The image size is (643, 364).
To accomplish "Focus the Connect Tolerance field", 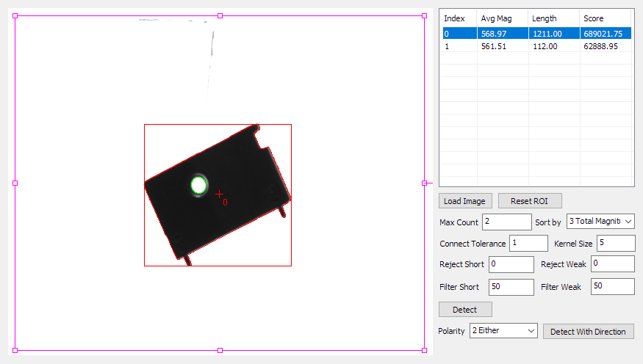I will pyautogui.click(x=528, y=243).
